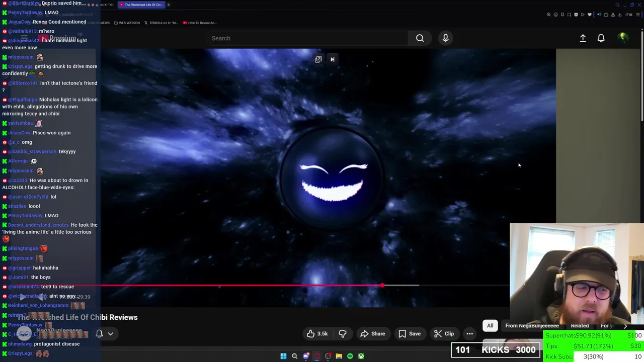644x362 pixels.
Task: Select the All filter chip
Action: pos(490,326)
